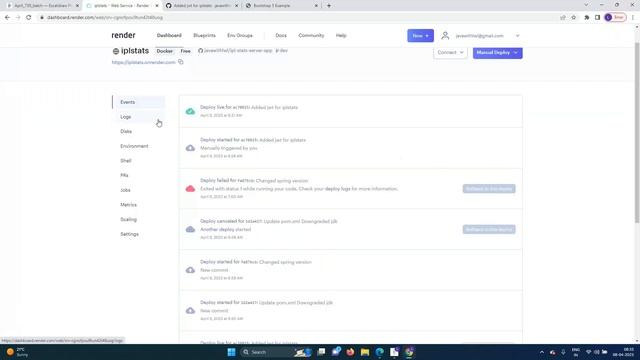Open the account menu next to email
The height and width of the screenshot is (360, 640).
517,36
